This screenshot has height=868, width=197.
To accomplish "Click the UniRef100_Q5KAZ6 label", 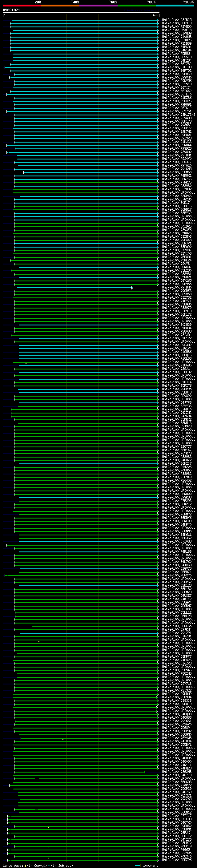I will (176, 233).
